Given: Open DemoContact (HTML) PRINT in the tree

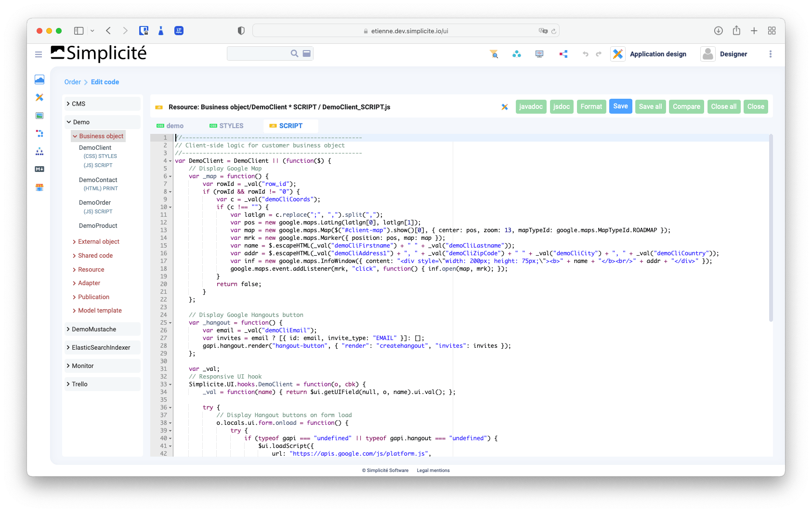Looking at the screenshot, I should (101, 188).
